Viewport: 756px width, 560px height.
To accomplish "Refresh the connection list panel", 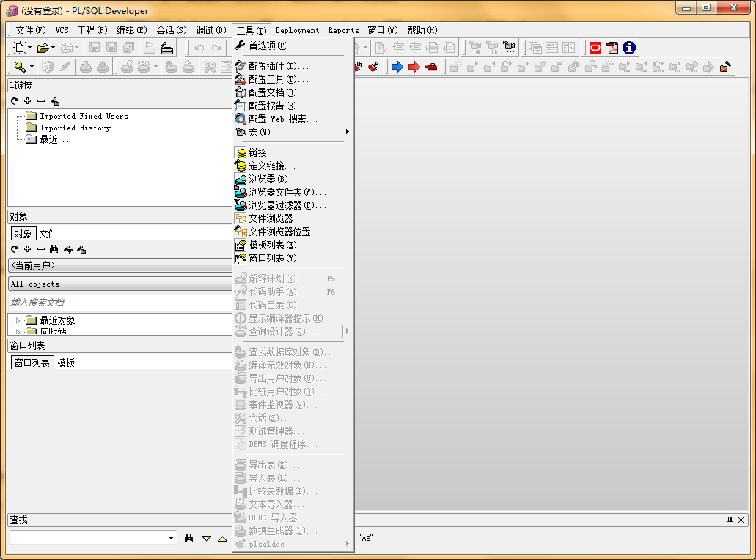I will point(15,100).
